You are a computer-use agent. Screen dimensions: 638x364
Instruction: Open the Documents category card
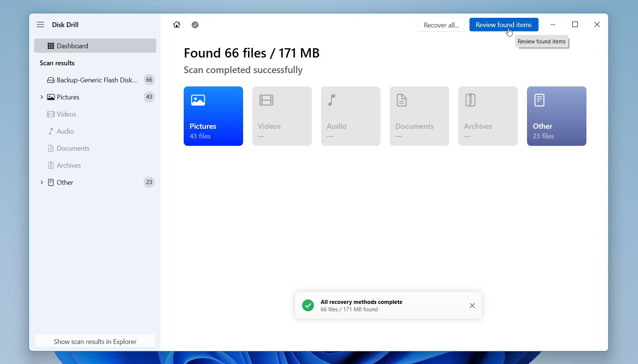pos(419,116)
